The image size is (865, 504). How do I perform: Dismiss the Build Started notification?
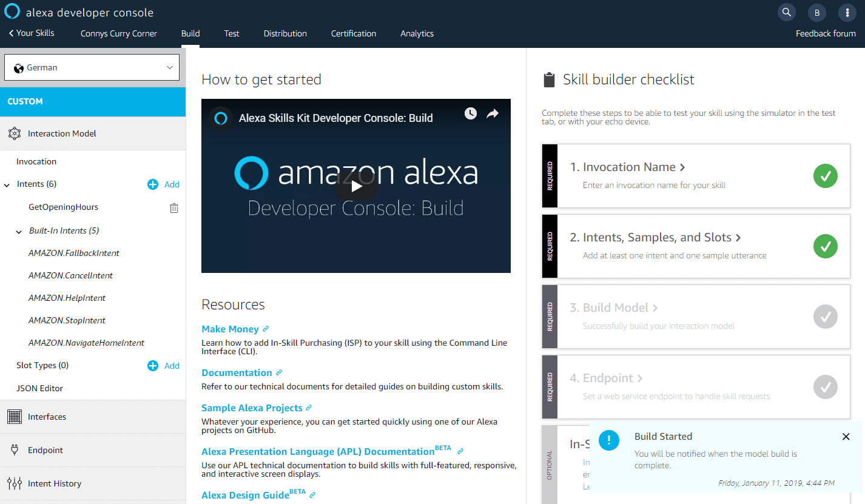846,437
